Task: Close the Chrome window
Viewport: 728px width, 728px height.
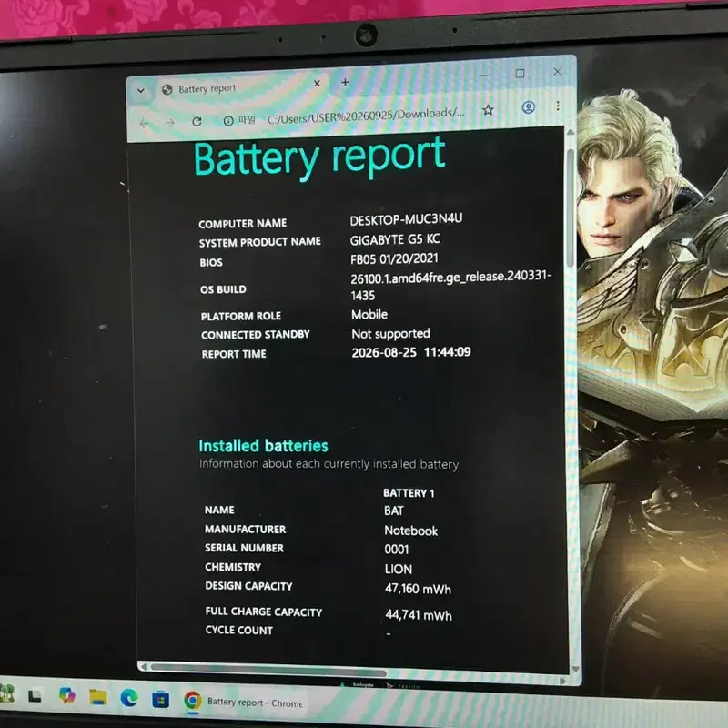Action: (x=558, y=72)
